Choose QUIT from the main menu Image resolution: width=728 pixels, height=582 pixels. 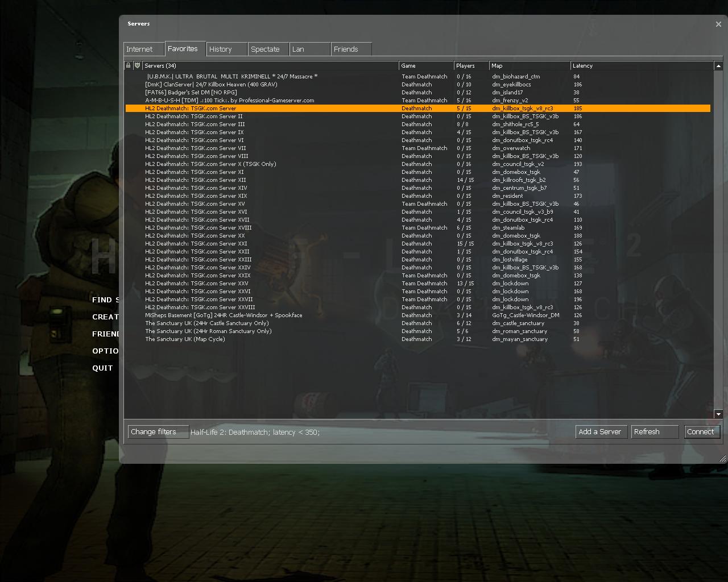click(103, 368)
